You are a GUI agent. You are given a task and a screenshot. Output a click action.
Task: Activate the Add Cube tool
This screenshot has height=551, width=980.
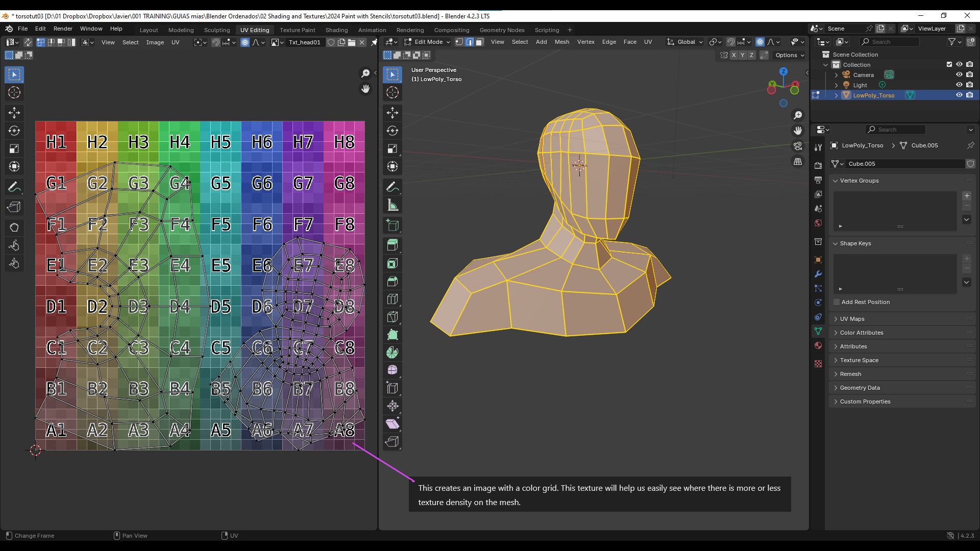tap(393, 225)
